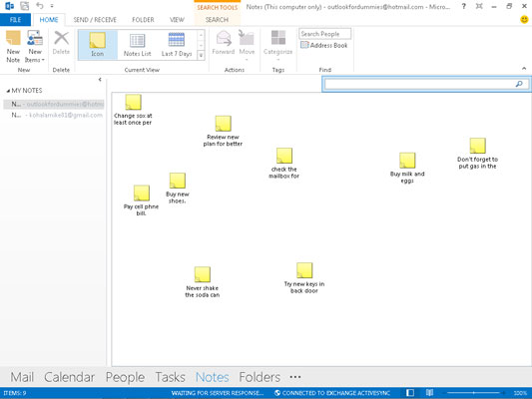Select the 'Don't forget to put gas' note
The height and width of the screenshot is (399, 532).
tap(477, 154)
